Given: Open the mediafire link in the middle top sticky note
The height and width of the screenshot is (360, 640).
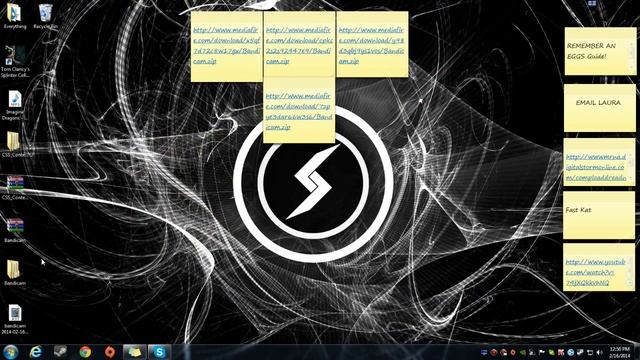Looking at the screenshot, I should [299, 46].
